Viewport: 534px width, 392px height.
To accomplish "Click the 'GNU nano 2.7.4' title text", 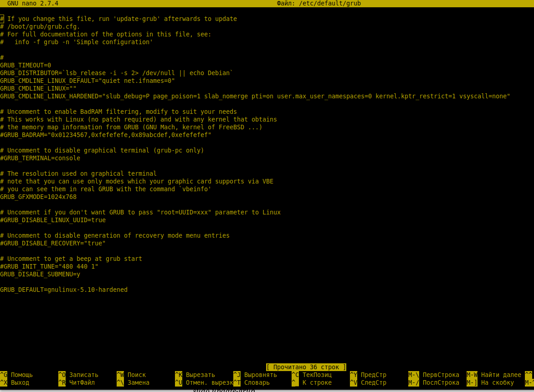I will click(33, 3).
